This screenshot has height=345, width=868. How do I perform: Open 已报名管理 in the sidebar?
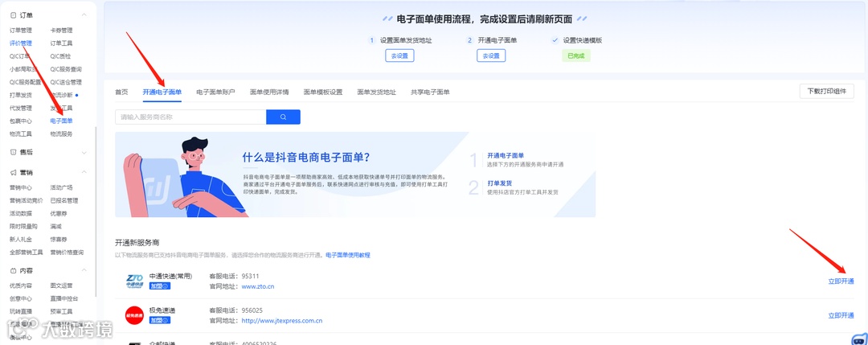pyautogui.click(x=63, y=200)
